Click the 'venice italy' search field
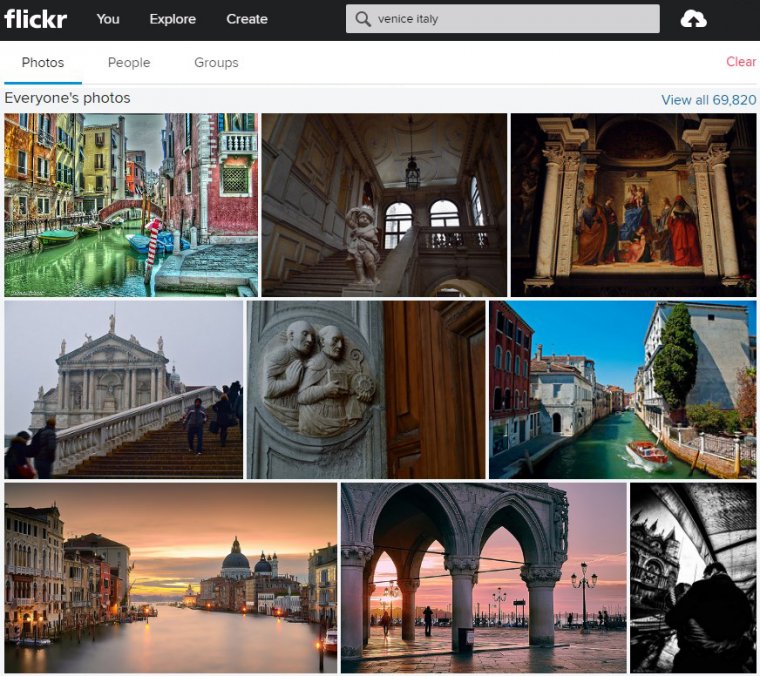Image resolution: width=760 pixels, height=676 pixels. tap(503, 19)
